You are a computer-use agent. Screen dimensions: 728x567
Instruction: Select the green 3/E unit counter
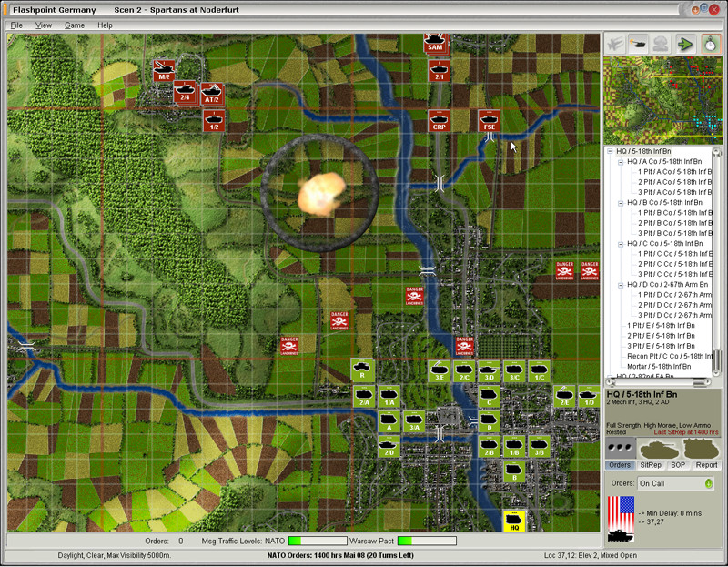440,371
